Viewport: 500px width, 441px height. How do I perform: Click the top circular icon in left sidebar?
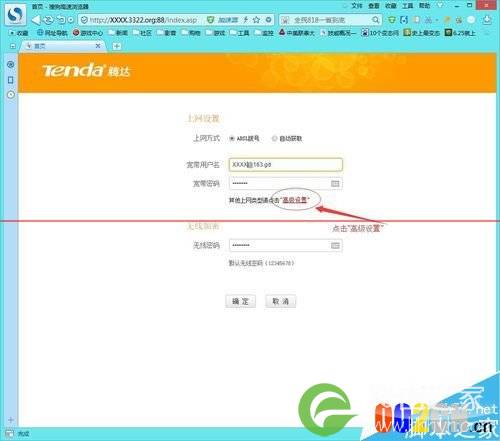point(11,64)
